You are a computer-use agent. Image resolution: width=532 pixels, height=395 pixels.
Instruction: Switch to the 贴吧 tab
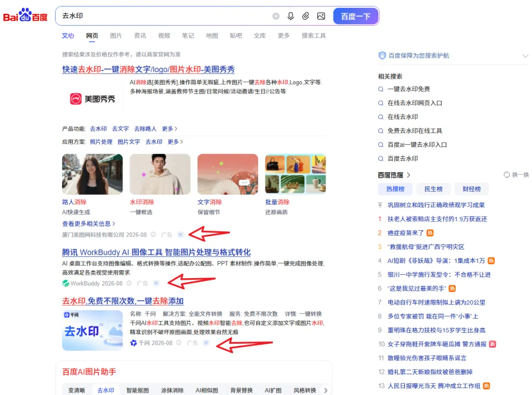click(236, 36)
